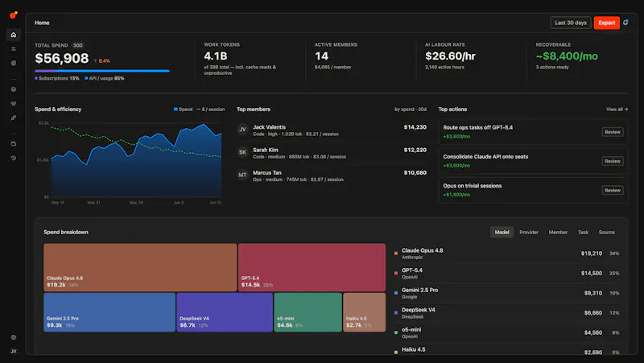Toggle the $ / session legend series
Screen dimensions: 644x363
tap(211, 109)
